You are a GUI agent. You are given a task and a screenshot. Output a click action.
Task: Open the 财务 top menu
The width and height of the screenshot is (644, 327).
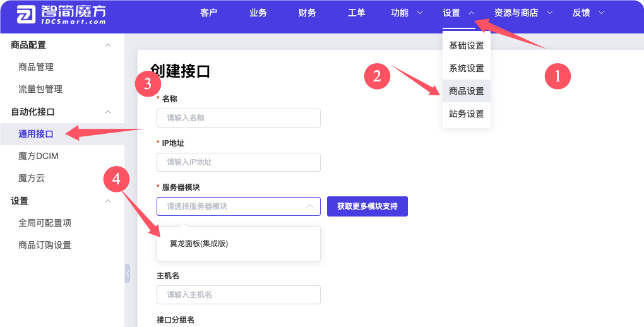(307, 13)
